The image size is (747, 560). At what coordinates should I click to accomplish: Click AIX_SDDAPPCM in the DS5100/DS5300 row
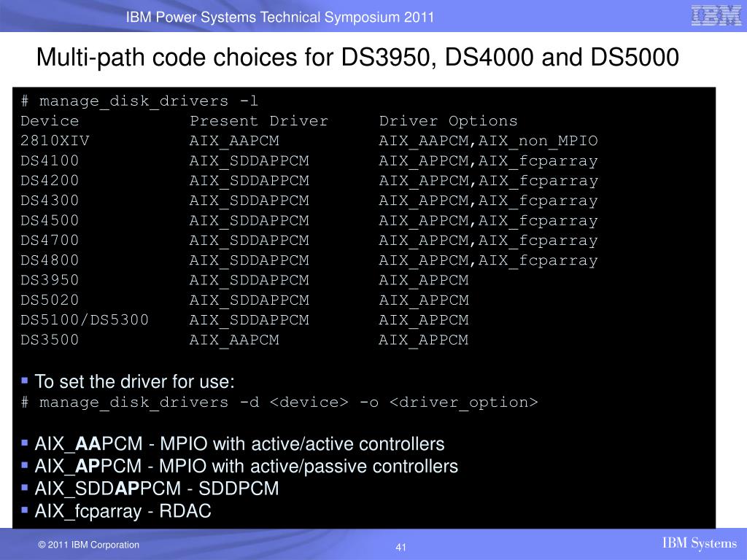[x=249, y=321]
